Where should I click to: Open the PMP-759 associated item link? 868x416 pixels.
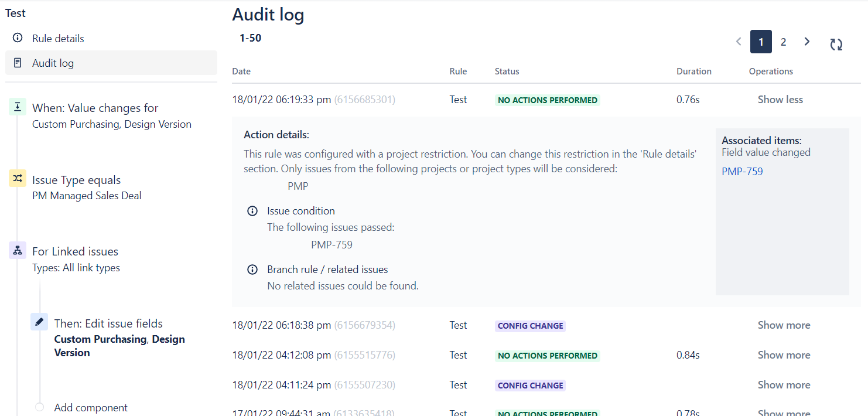coord(742,172)
